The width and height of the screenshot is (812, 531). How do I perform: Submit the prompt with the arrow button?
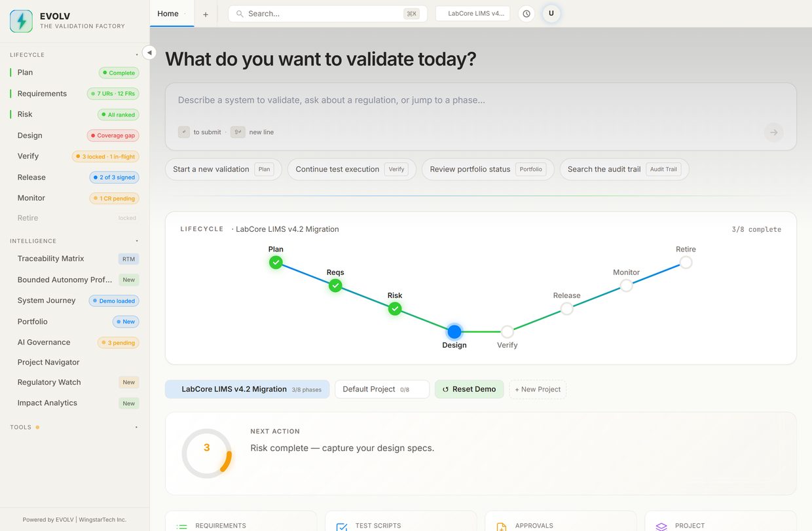[773, 132]
